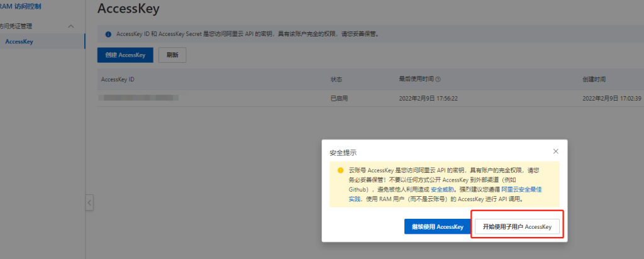The image size is (644, 259).
Task: Click the 创建时间 column header
Action: (x=594, y=79)
